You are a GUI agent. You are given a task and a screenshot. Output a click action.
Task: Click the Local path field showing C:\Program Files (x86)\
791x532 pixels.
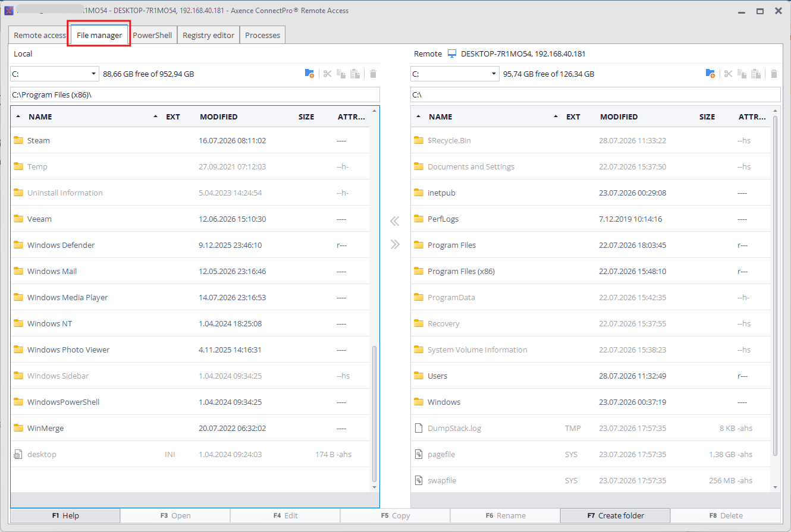tap(195, 95)
